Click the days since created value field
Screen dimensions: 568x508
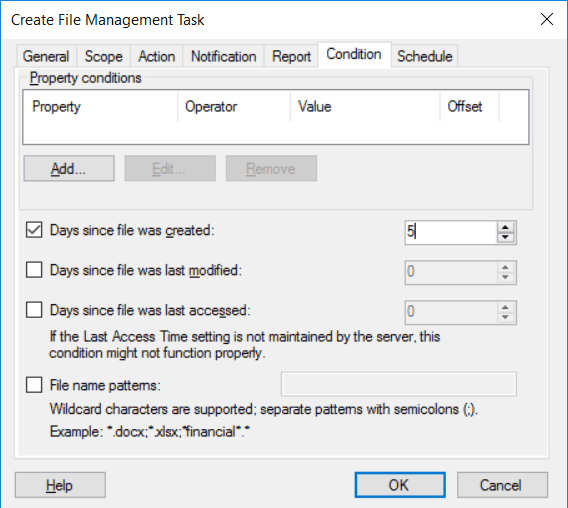pos(451,232)
